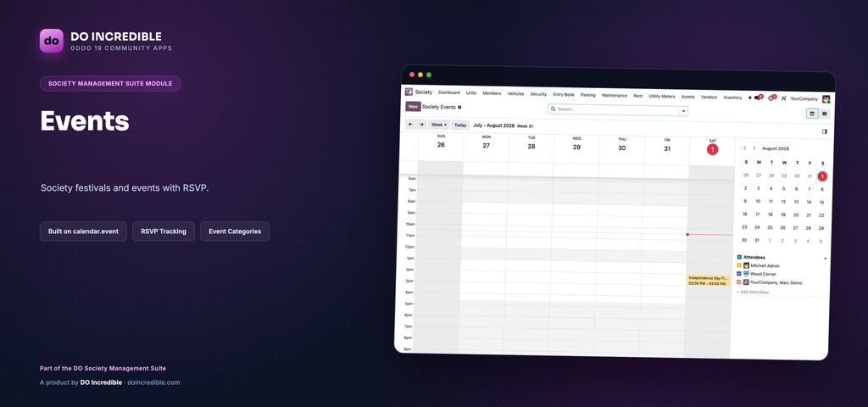Click the Week 31 label
The height and width of the screenshot is (407, 868).
[x=525, y=126]
